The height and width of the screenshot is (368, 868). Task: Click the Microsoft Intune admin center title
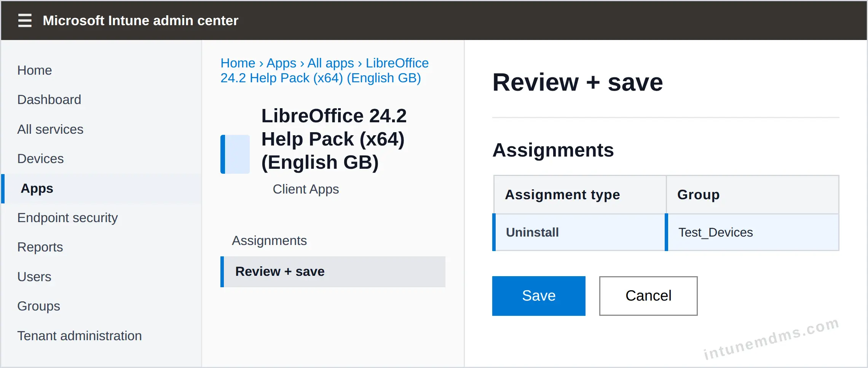pyautogui.click(x=140, y=21)
